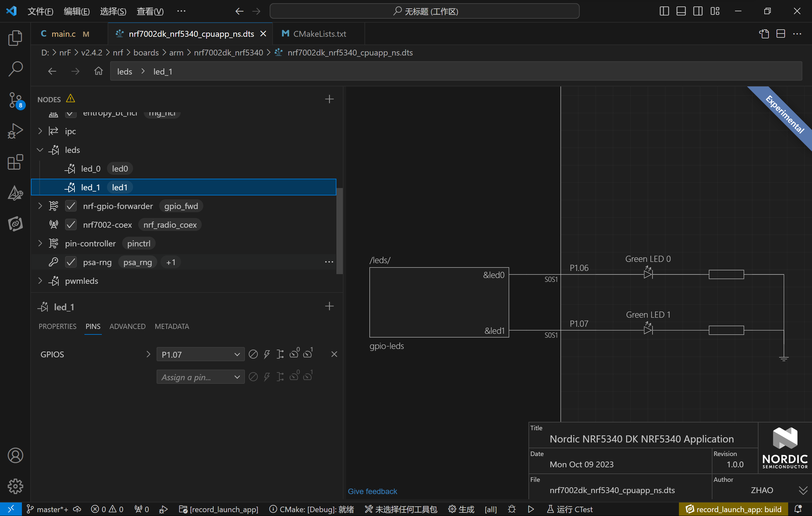Image resolution: width=812 pixels, height=516 pixels.
Task: Open the Assign a pin dropdown
Action: click(x=200, y=377)
